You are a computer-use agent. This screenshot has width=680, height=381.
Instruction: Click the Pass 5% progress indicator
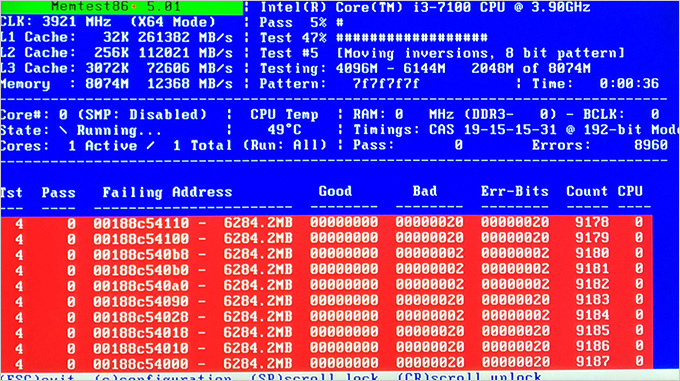click(301, 22)
